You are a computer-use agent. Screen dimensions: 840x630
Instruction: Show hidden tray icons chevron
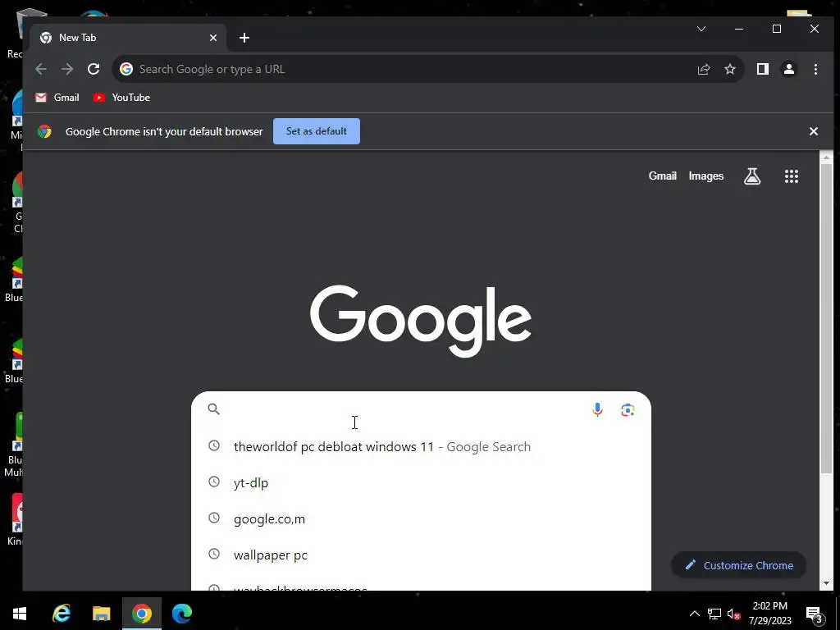tap(694, 614)
